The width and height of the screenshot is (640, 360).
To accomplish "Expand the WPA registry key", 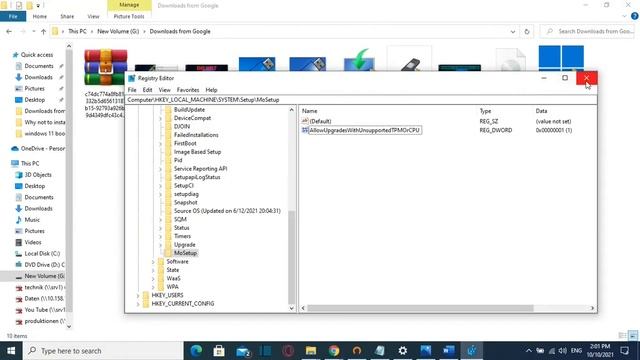I will 153,287.
